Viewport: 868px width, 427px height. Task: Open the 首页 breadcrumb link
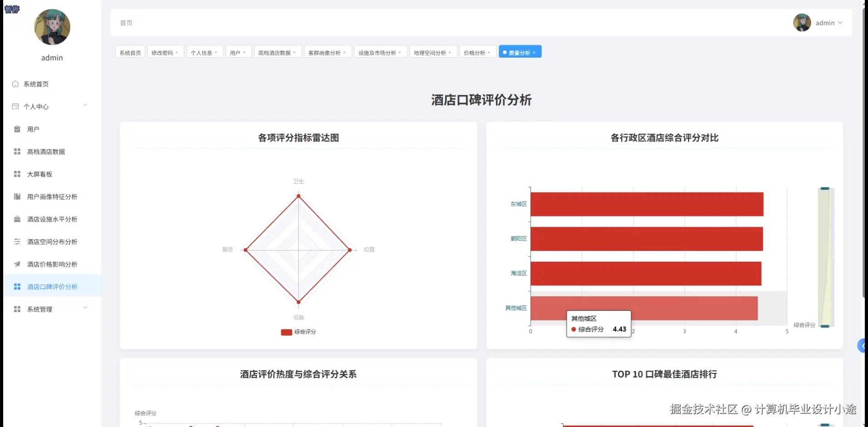pyautogui.click(x=126, y=23)
